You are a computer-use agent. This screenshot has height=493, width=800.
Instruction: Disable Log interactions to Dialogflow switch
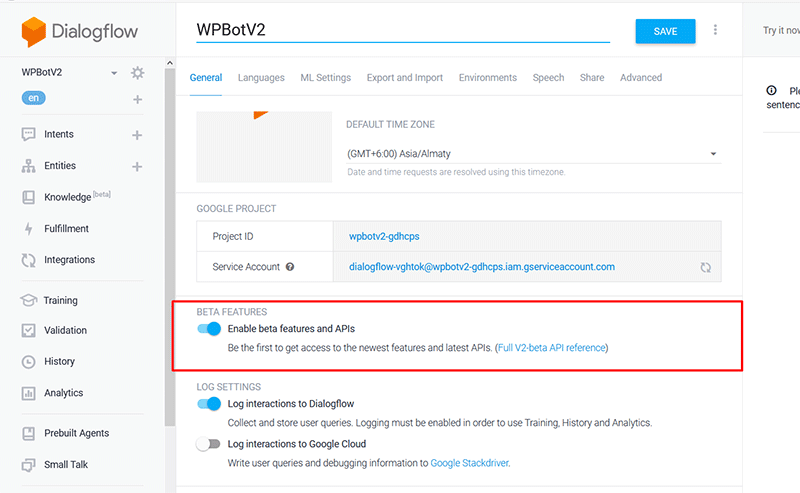coord(209,404)
